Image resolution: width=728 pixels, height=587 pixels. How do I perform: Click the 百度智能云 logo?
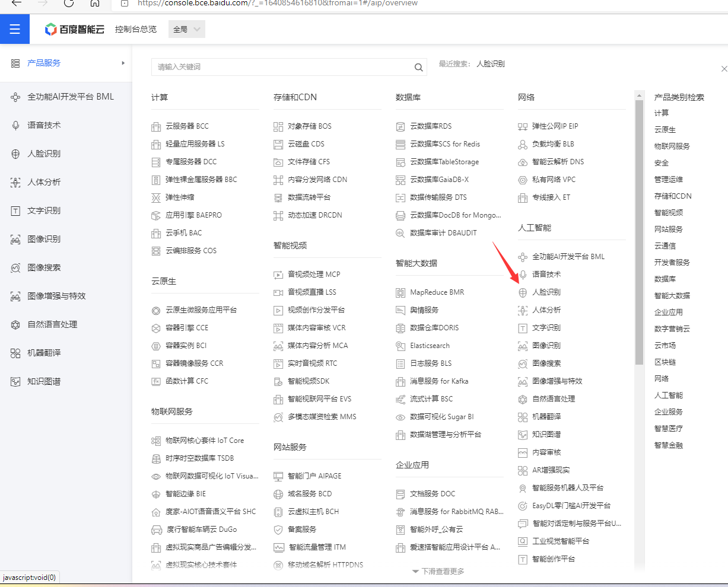pyautogui.click(x=75, y=29)
